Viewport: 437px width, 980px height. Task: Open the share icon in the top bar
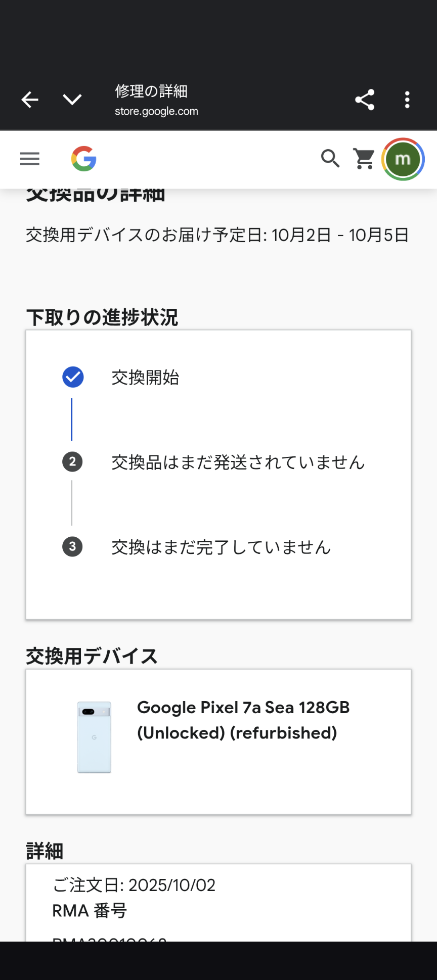click(x=365, y=100)
